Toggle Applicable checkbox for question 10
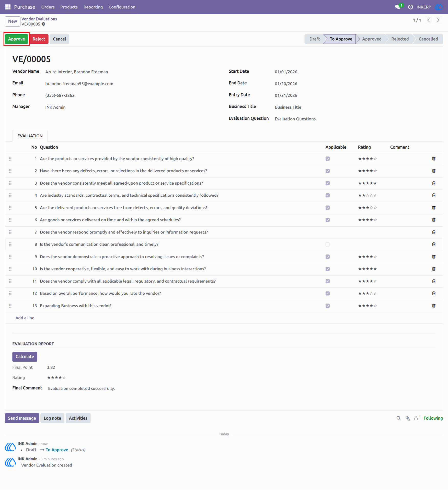Viewport: 448px width, 491px height. click(327, 269)
